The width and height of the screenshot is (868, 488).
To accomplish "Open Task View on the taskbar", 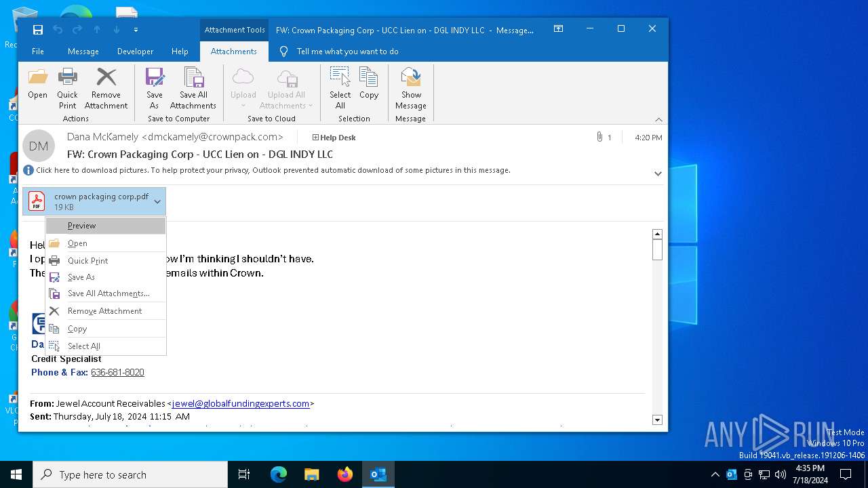I will pyautogui.click(x=244, y=474).
